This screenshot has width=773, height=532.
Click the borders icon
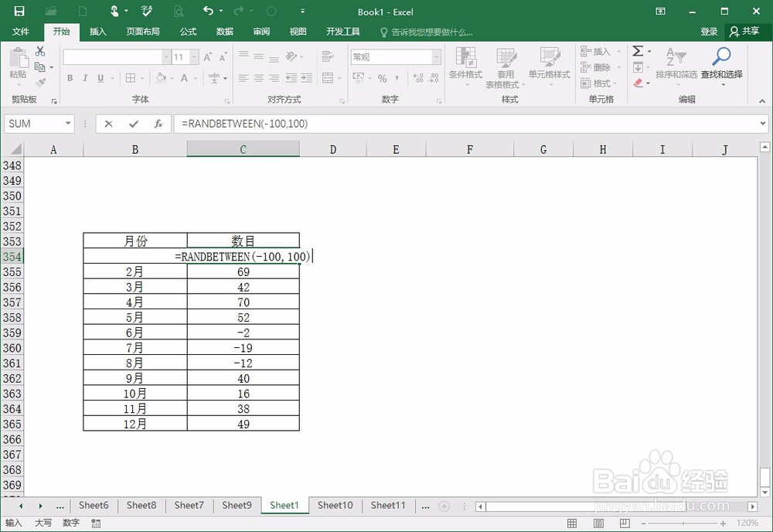coord(131,78)
